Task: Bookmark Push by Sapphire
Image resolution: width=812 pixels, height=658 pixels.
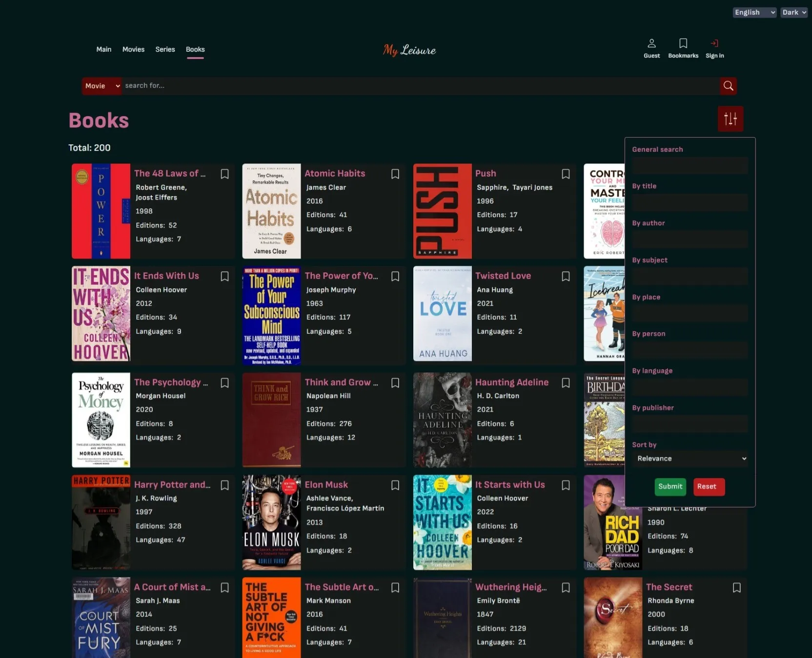Action: [566, 174]
